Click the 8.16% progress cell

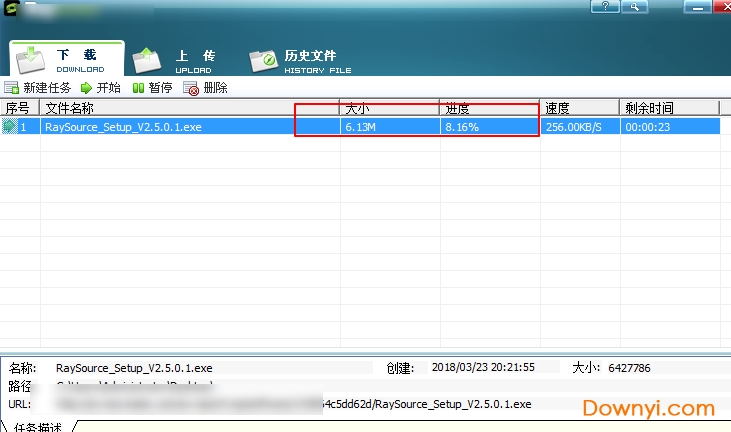pyautogui.click(x=462, y=127)
